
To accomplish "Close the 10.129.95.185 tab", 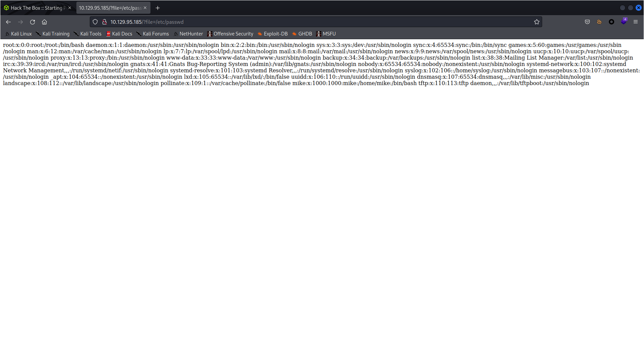I will point(145,8).
